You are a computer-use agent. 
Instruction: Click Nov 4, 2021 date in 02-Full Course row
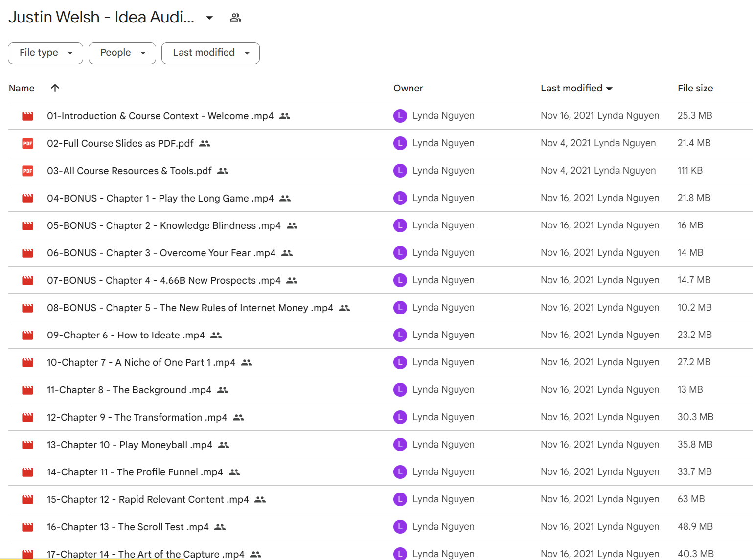click(x=565, y=143)
